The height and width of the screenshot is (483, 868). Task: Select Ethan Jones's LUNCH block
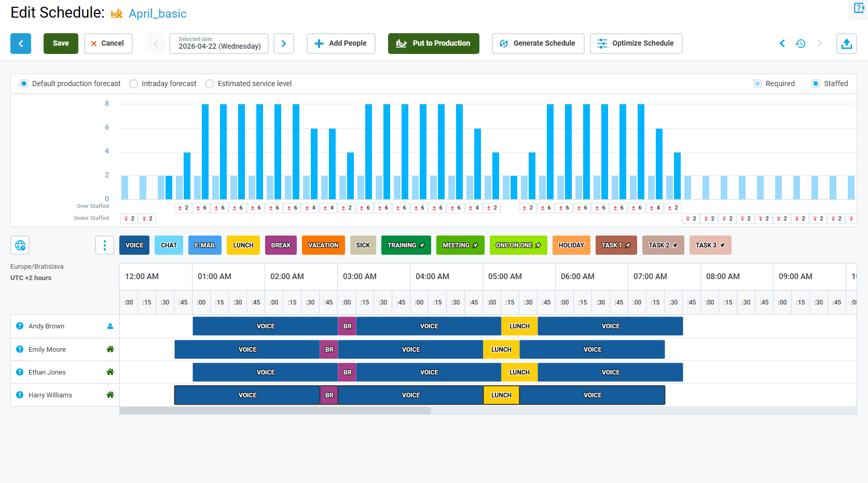(x=519, y=372)
